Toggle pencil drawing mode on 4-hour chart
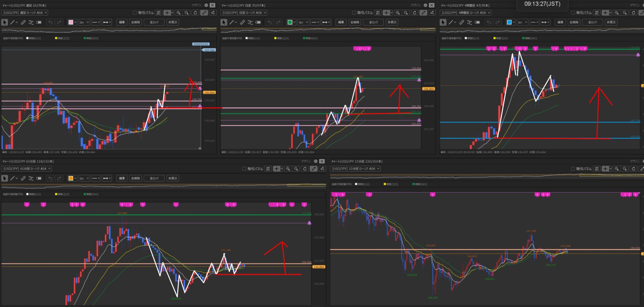This screenshot has width=644, height=307. [642, 13]
